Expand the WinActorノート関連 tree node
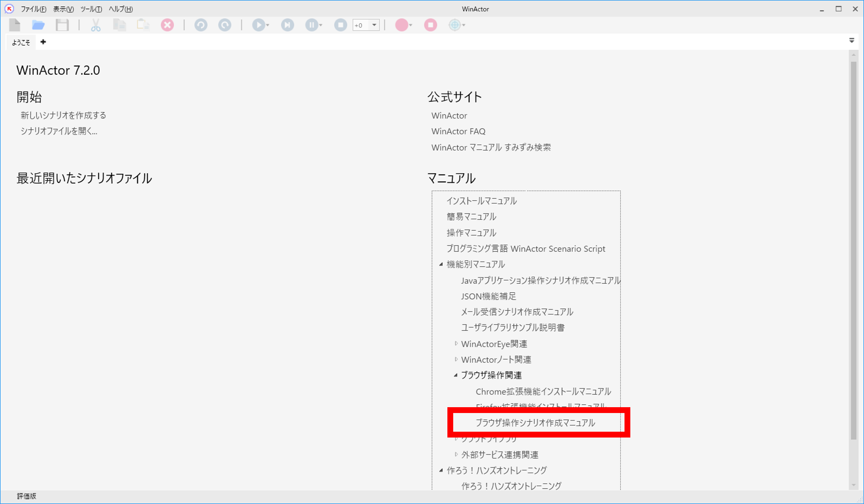This screenshot has height=504, width=864. click(456, 359)
